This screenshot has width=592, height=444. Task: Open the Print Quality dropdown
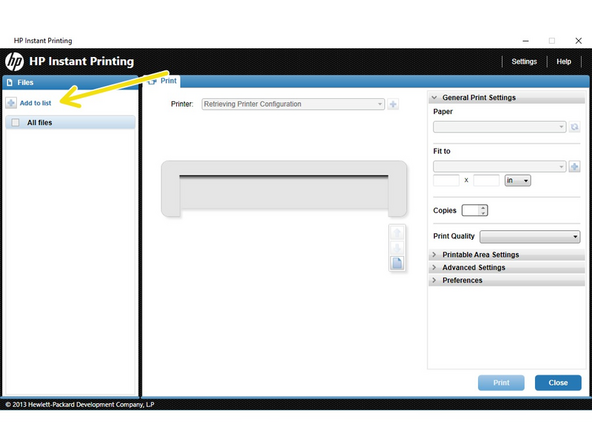(530, 237)
